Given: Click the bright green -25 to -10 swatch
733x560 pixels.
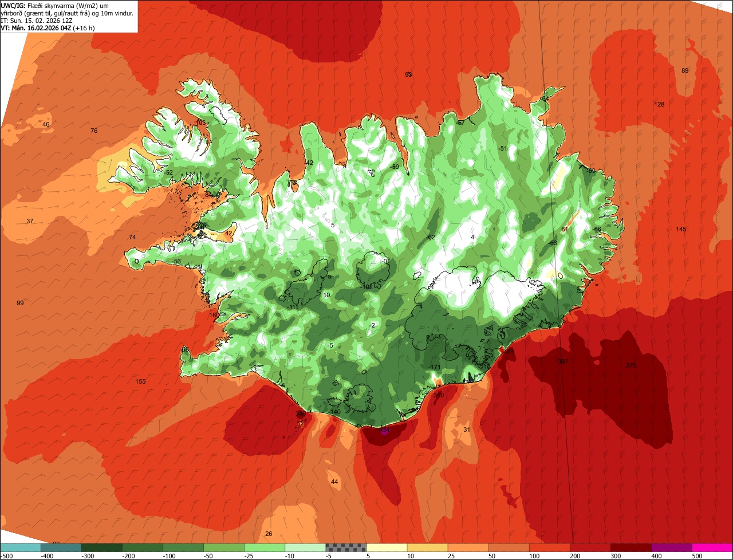Looking at the screenshot, I should (x=265, y=547).
